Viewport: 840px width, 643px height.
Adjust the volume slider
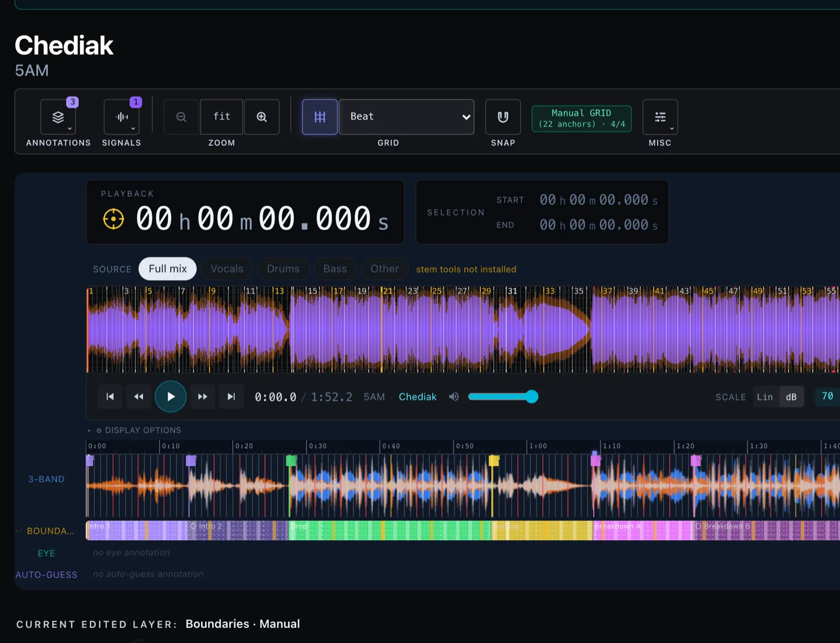click(503, 397)
